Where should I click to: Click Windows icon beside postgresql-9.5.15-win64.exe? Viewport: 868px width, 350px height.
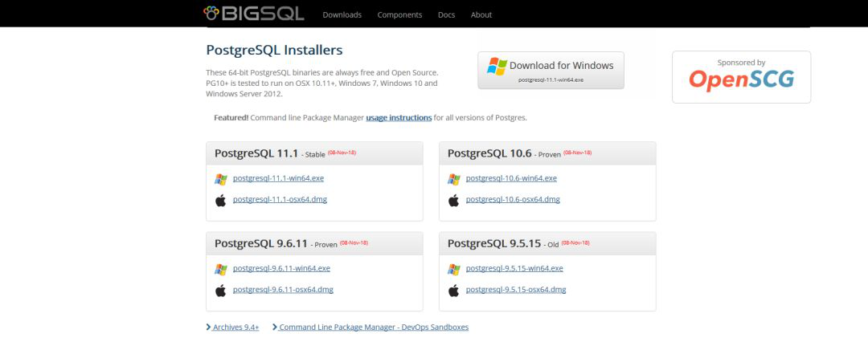(454, 269)
